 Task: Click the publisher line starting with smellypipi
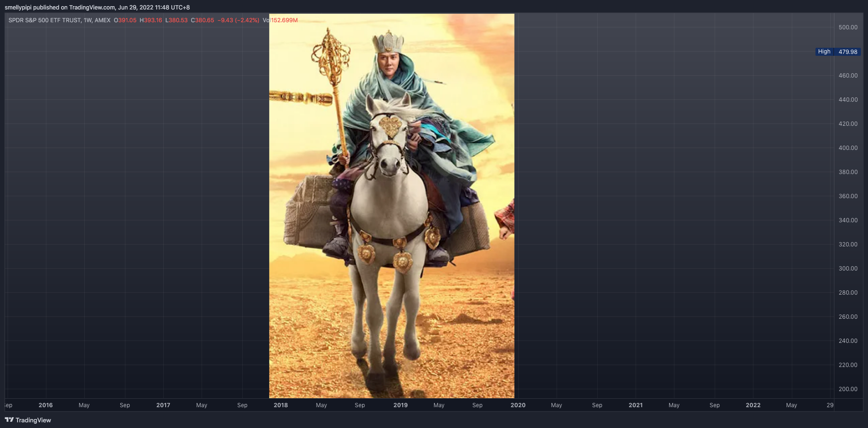pyautogui.click(x=97, y=8)
